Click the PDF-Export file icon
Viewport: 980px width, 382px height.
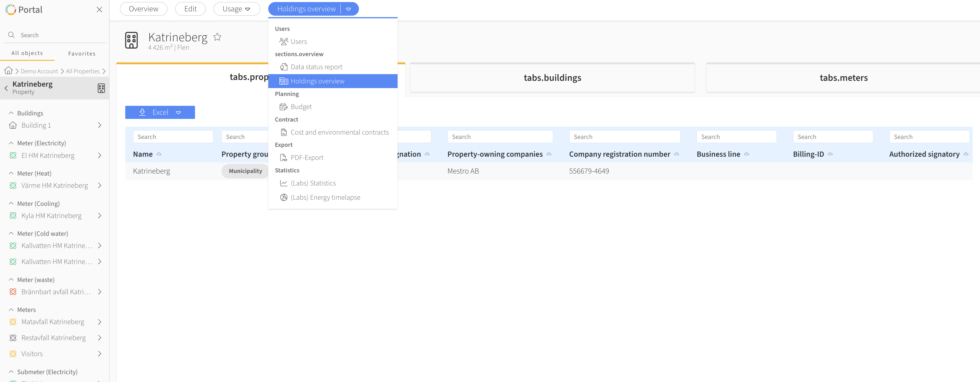[x=284, y=158]
